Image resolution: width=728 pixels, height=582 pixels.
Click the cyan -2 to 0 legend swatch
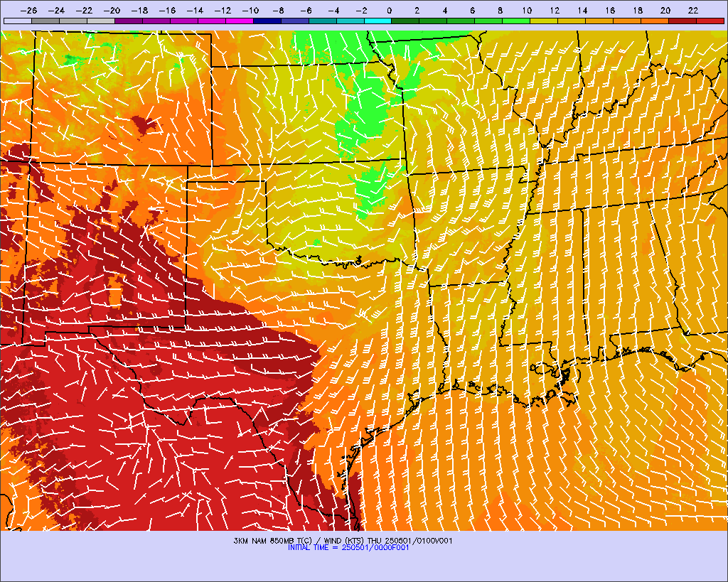378,21
